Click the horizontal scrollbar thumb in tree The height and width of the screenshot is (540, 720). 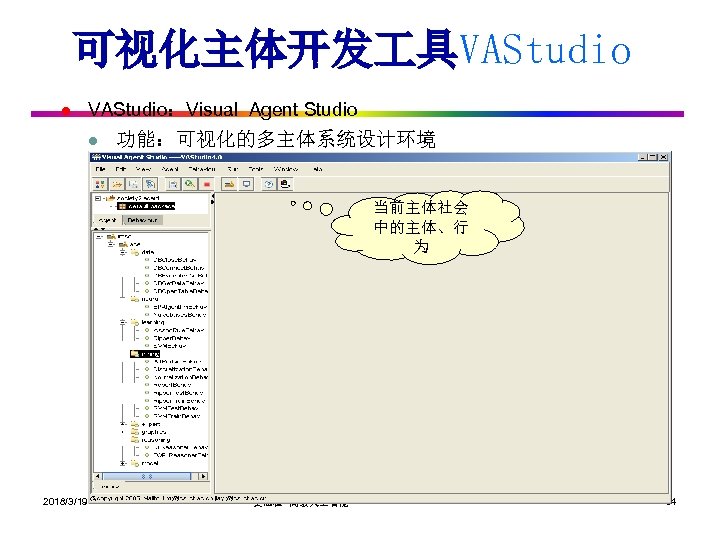[x=147, y=477]
